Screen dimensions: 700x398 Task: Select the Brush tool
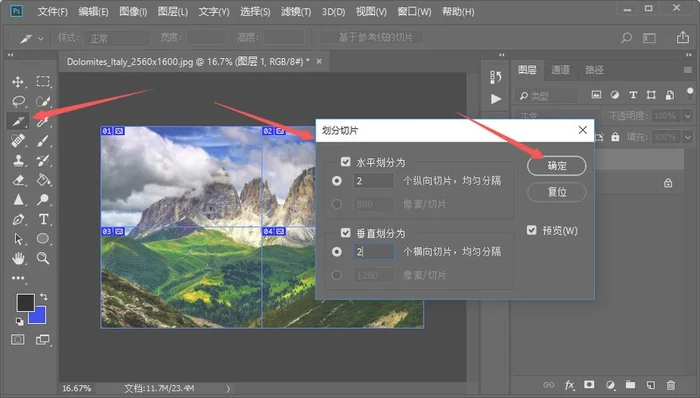click(x=43, y=141)
